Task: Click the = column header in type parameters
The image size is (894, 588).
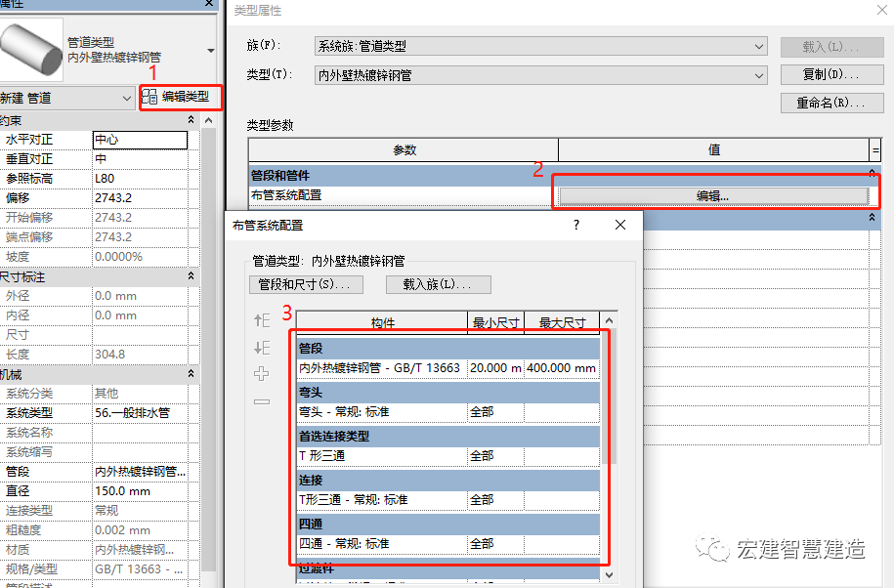Action: [875, 149]
